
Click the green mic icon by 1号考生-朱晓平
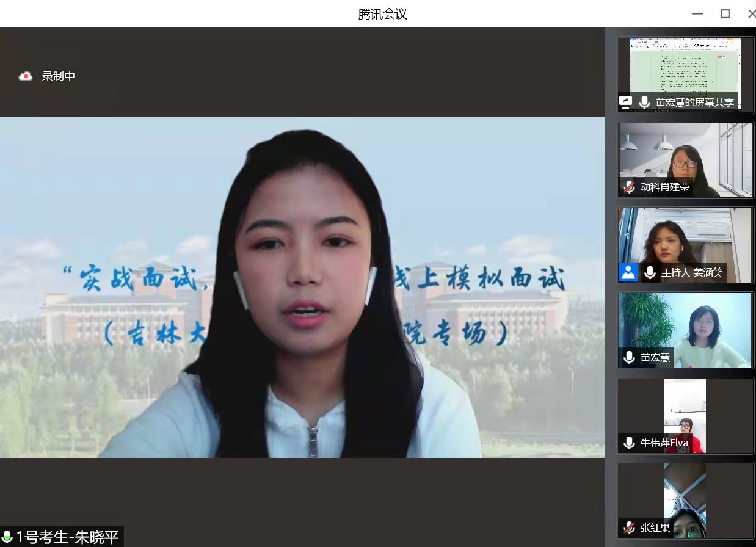[7, 537]
